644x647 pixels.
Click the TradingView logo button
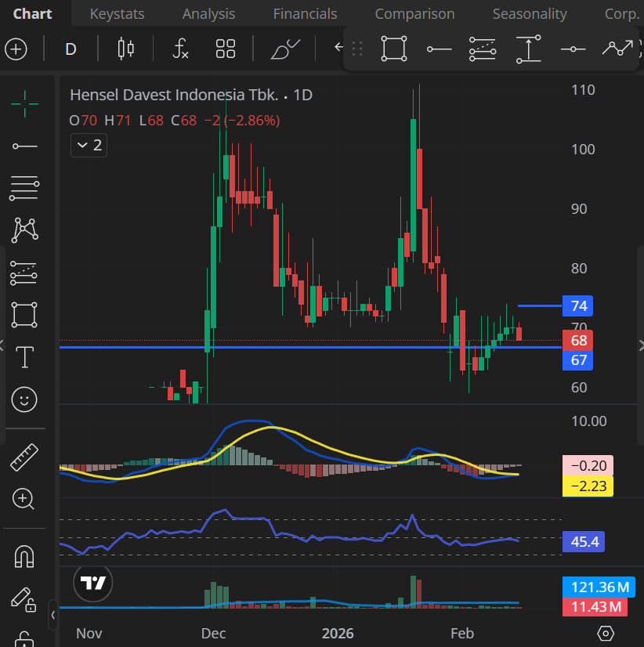click(x=94, y=583)
